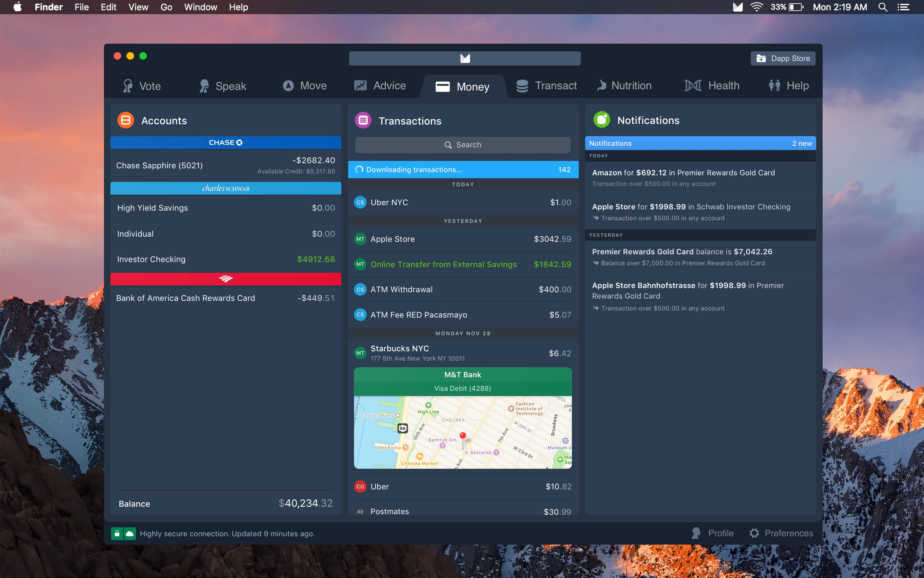
Task: Open the Apple menu
Action: click(18, 7)
